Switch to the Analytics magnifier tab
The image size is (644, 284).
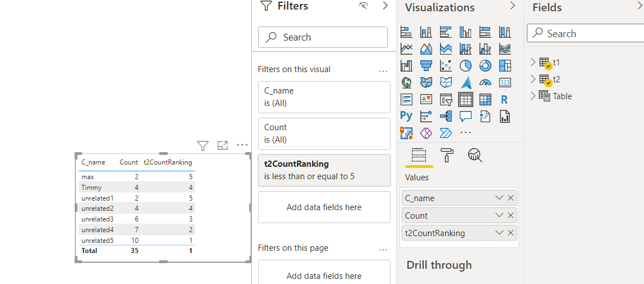475,156
